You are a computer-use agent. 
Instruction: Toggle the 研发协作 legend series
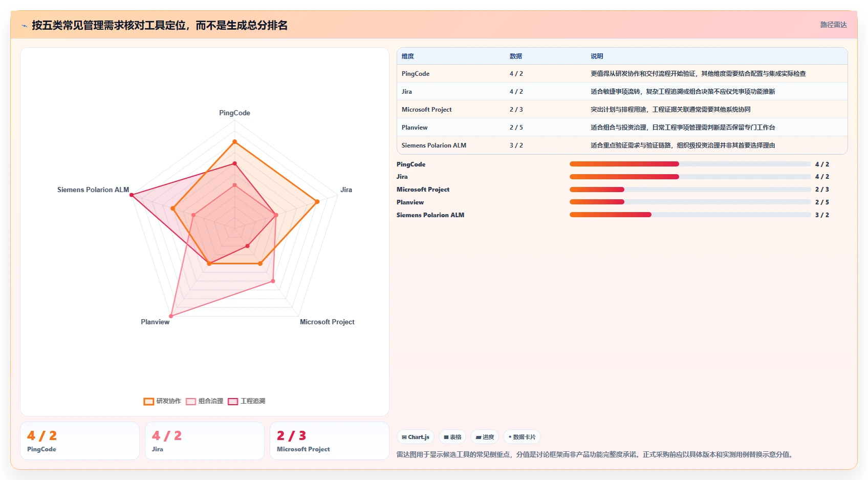[162, 401]
